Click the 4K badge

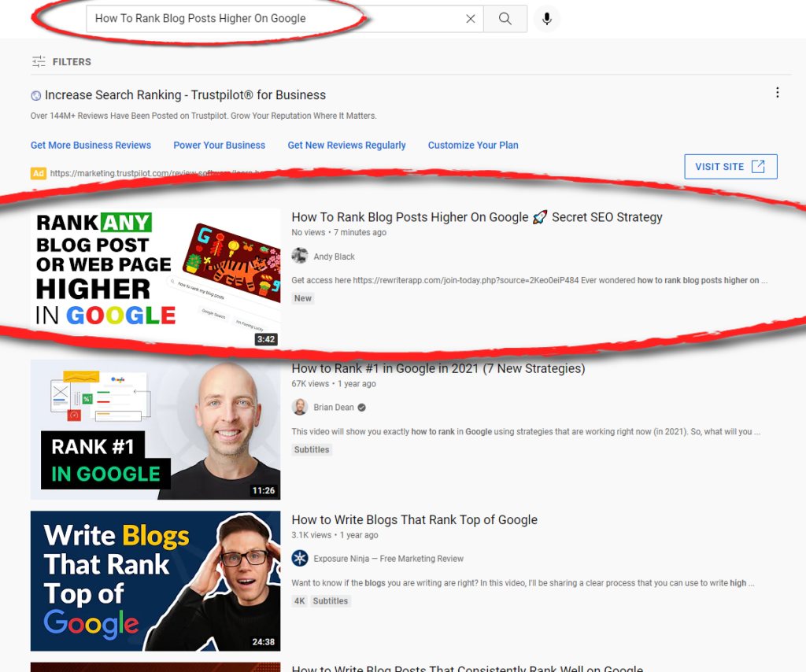point(300,601)
